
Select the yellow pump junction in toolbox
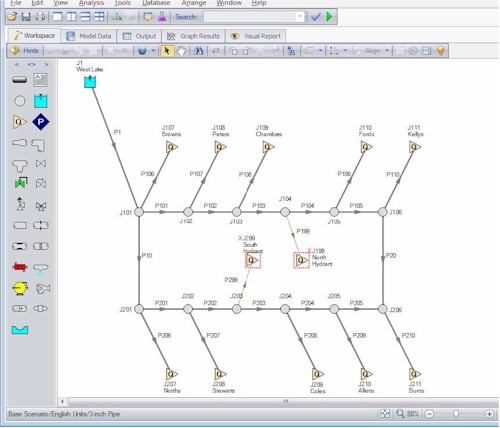pyautogui.click(x=20, y=288)
